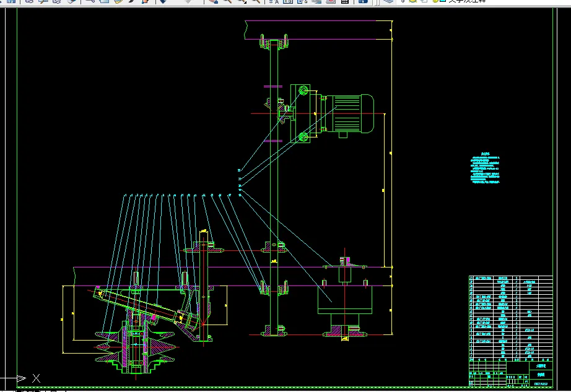
Task: Select the cyan technical notes text block
Action: (x=485, y=168)
